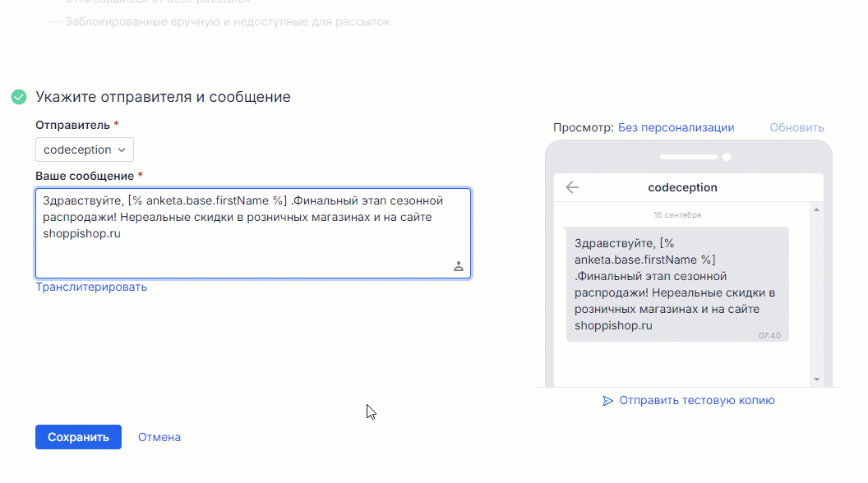Click 'Отправить тестовую копию' below the preview

[697, 400]
